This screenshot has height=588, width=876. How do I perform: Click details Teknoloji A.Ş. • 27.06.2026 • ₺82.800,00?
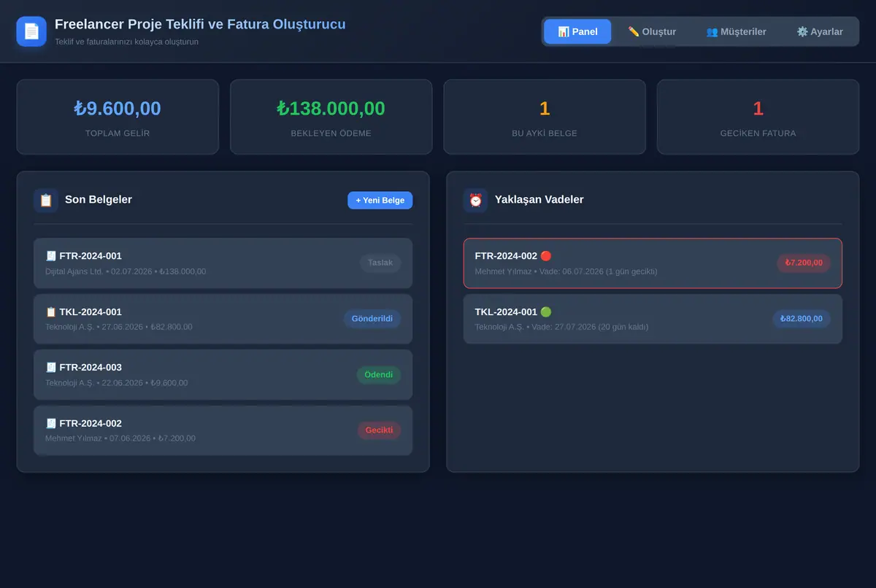[x=119, y=327]
